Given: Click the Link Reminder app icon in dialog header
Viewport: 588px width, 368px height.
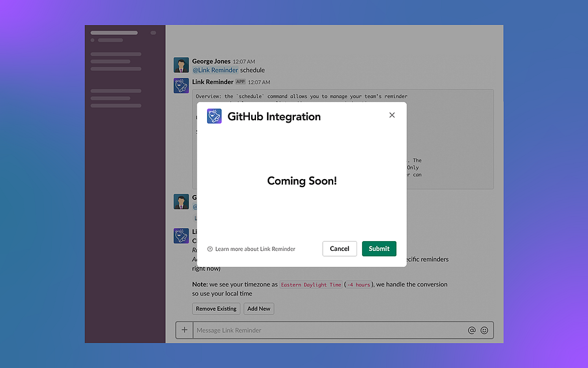Looking at the screenshot, I should click(214, 117).
